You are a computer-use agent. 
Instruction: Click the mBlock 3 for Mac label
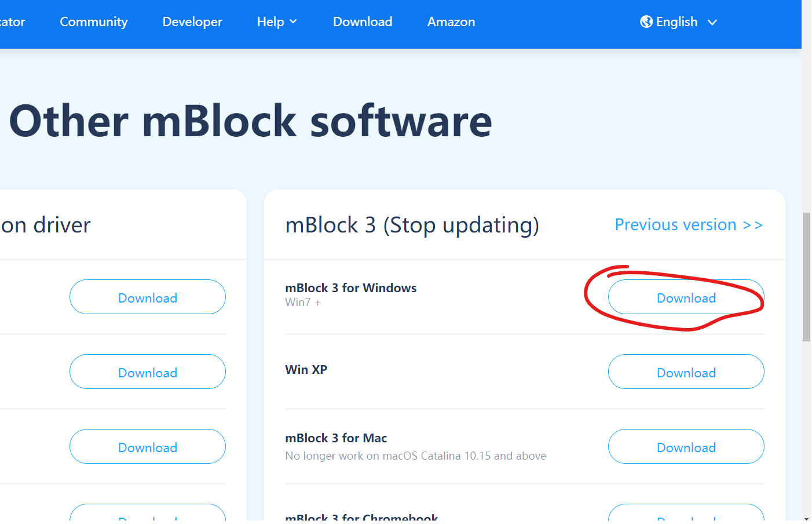[x=336, y=438]
